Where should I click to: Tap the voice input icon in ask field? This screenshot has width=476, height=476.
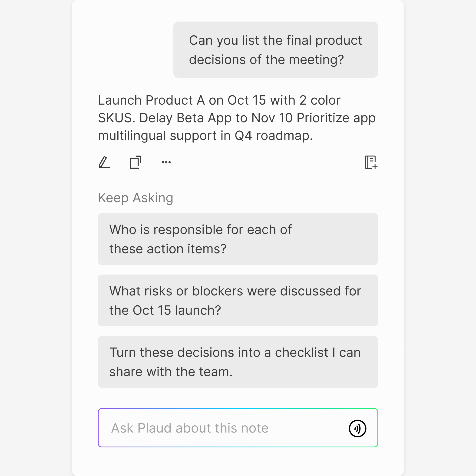coord(357,428)
